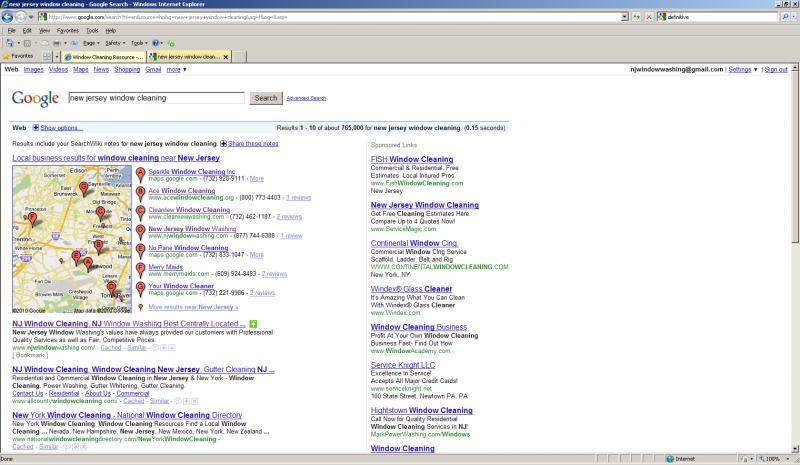Click the green icon right of Help
Screen dimensions: 800x465
click(x=171, y=43)
